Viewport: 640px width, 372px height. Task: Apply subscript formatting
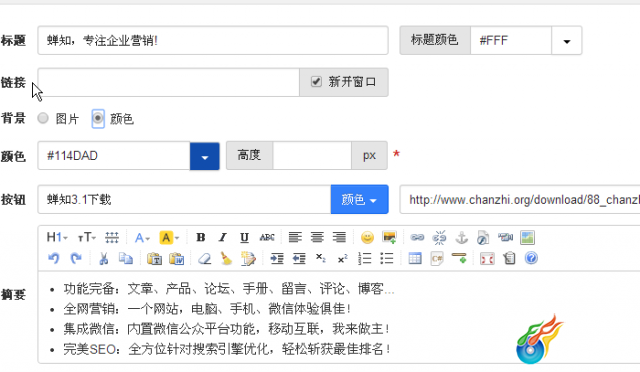pyautogui.click(x=320, y=258)
